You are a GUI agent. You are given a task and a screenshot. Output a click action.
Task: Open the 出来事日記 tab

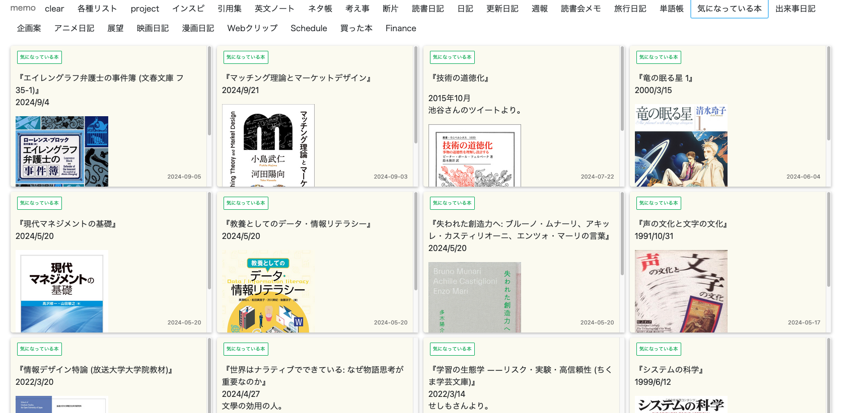click(795, 9)
